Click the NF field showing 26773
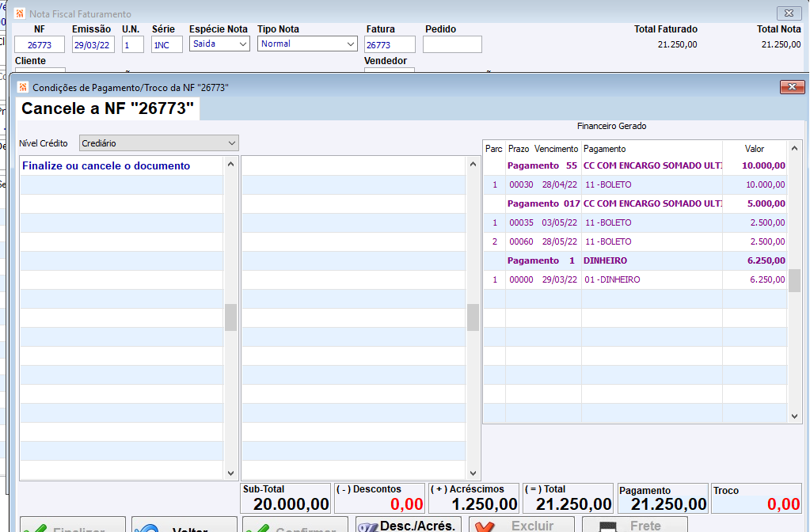 (x=40, y=45)
